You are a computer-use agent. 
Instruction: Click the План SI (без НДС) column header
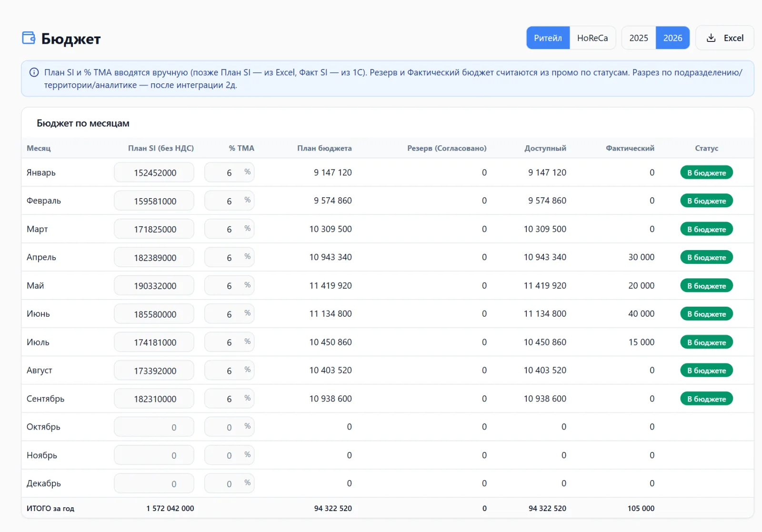pyautogui.click(x=161, y=148)
